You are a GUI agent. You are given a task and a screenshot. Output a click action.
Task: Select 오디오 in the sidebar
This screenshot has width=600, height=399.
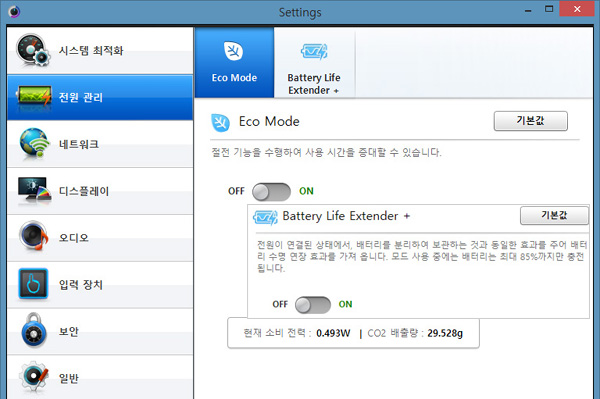(x=100, y=238)
